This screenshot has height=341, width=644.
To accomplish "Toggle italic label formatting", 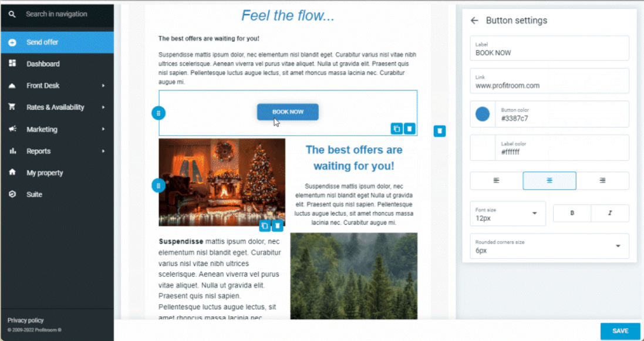I will click(610, 213).
